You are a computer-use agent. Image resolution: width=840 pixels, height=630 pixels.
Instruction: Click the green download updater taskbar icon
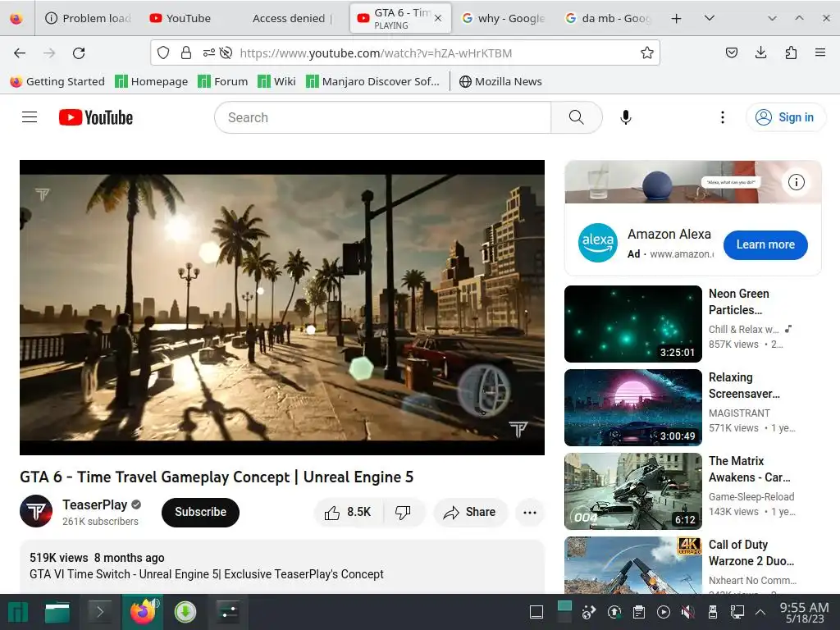[185, 612]
